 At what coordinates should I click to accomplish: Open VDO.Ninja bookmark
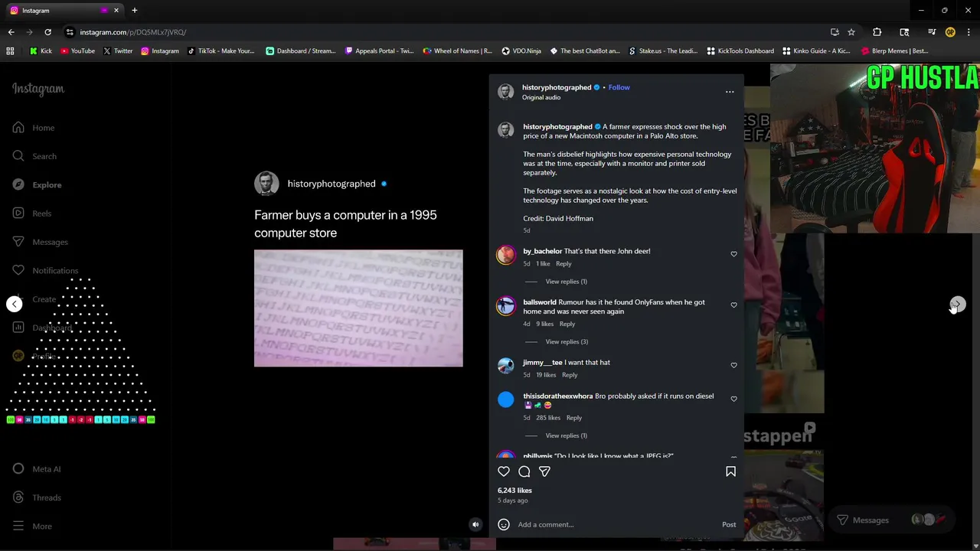click(x=521, y=51)
